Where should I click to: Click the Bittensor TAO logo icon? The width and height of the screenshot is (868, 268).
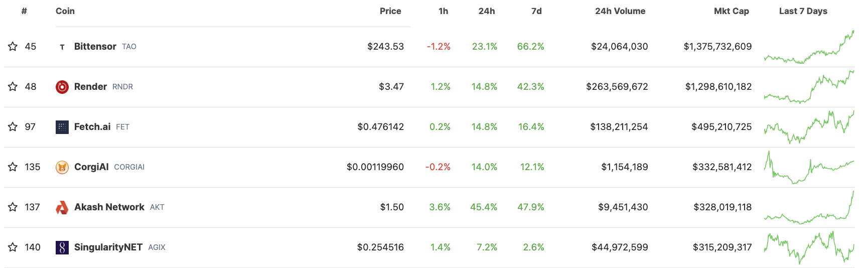tap(62, 47)
